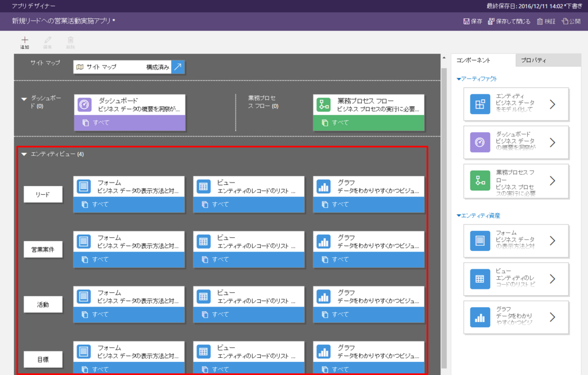Screen dimensions: 588x375
Task: Click the グラフ component icon in panel
Action: click(x=480, y=317)
